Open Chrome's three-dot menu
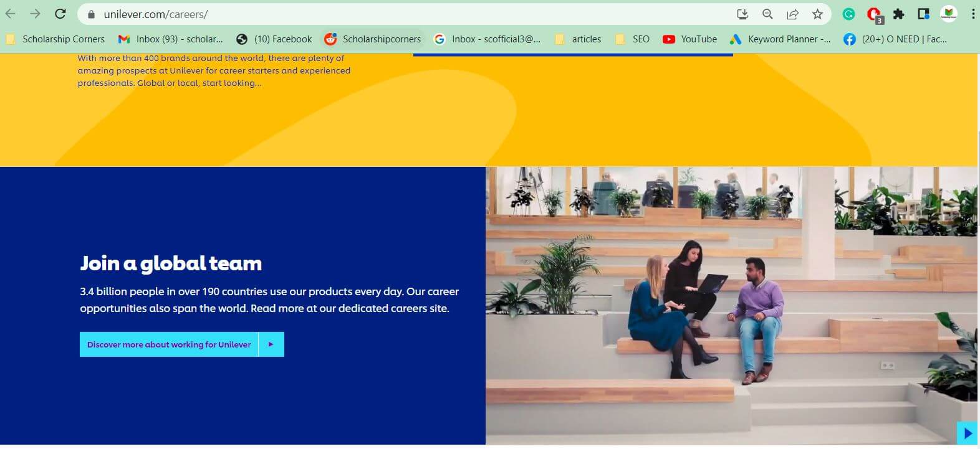Image resolution: width=980 pixels, height=449 pixels. (x=973, y=14)
